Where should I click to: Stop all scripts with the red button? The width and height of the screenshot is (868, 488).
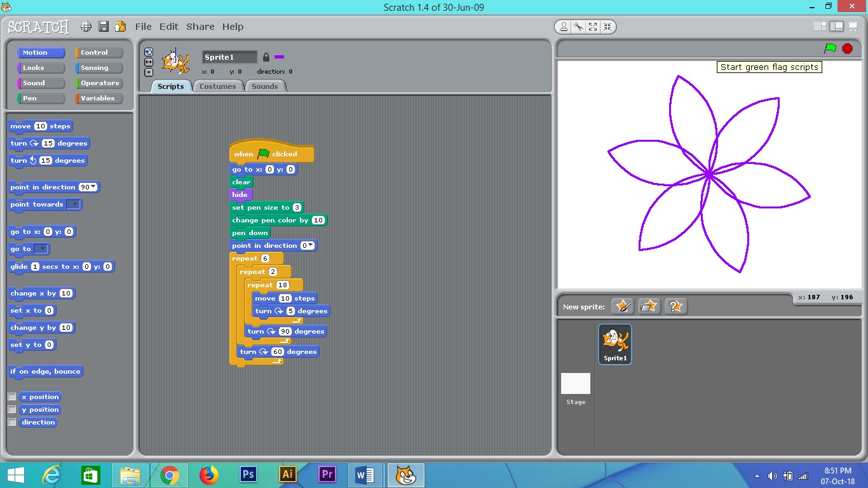pos(847,48)
